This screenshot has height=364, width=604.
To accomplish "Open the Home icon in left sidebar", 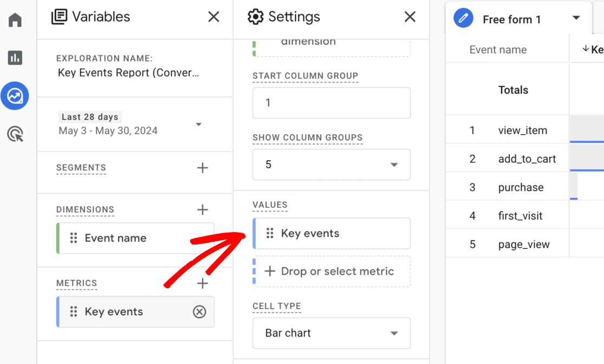I will click(15, 21).
